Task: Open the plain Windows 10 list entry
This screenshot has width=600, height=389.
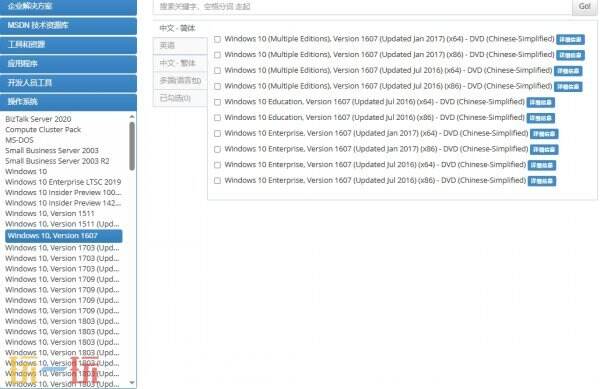Action: pyautogui.click(x=26, y=171)
